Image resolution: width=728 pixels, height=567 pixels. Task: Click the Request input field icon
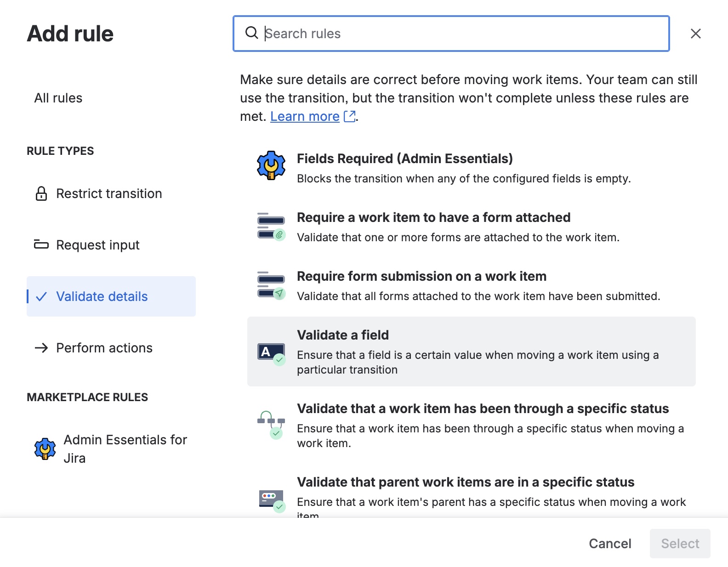point(41,244)
